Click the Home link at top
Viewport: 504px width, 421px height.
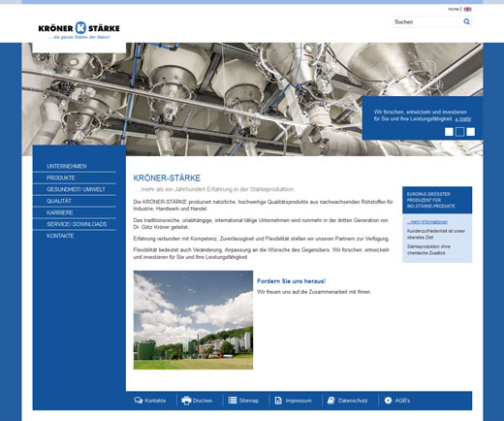coord(454,9)
